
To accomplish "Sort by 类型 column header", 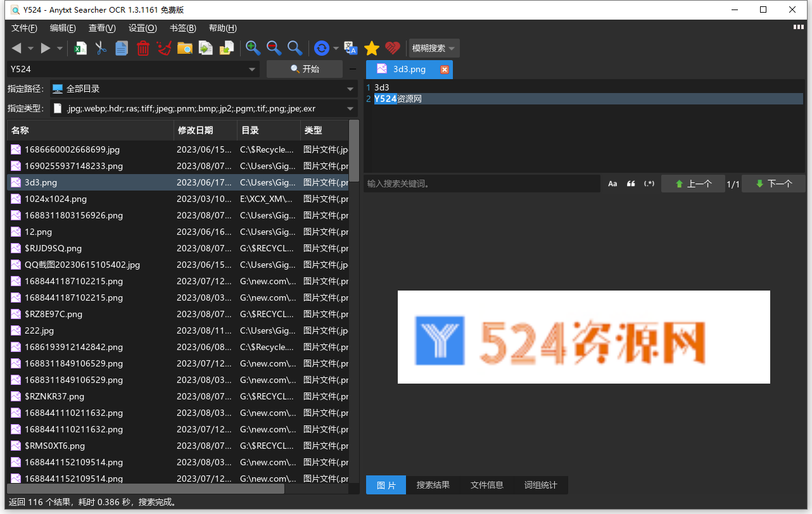I will click(x=324, y=130).
